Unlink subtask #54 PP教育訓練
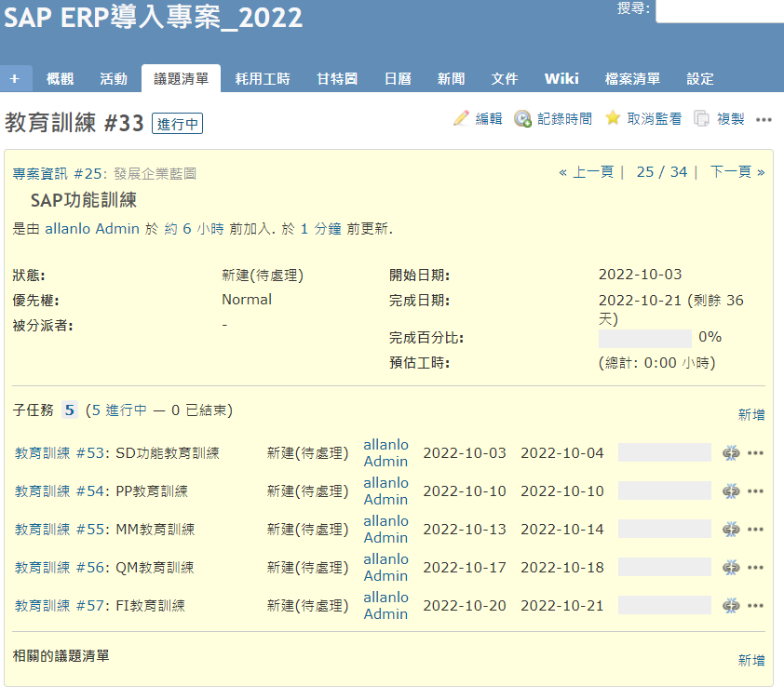 (x=731, y=491)
